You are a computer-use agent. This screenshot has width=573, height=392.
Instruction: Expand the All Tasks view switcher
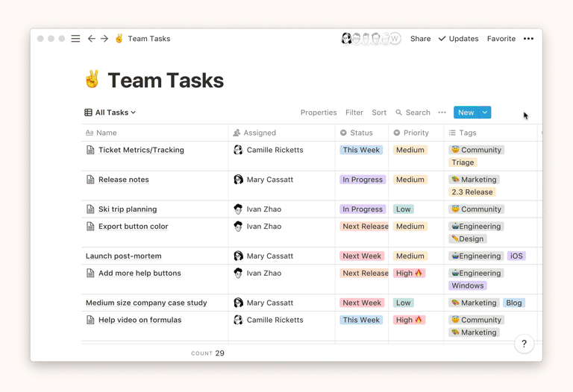(x=110, y=113)
